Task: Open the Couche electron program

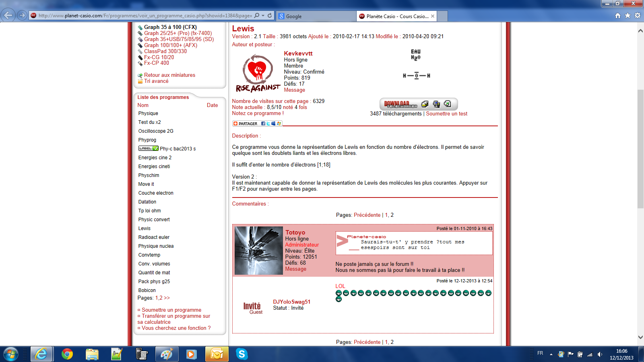Action: point(156,193)
